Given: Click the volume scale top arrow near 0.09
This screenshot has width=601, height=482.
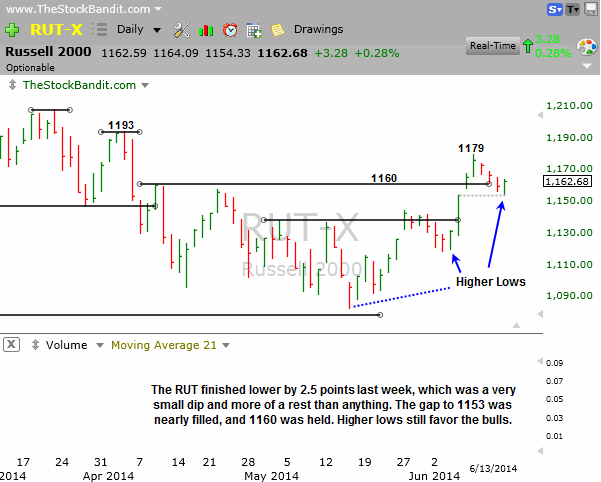Looking at the screenshot, I should [x=540, y=361].
